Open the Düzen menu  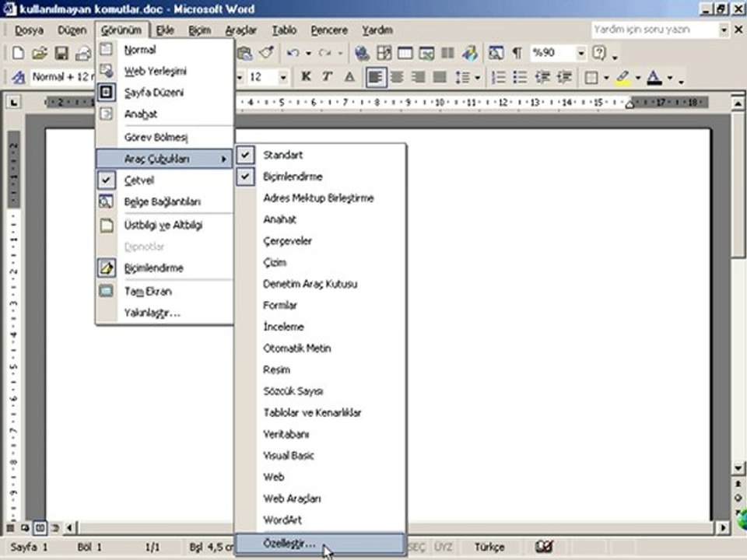coord(72,30)
